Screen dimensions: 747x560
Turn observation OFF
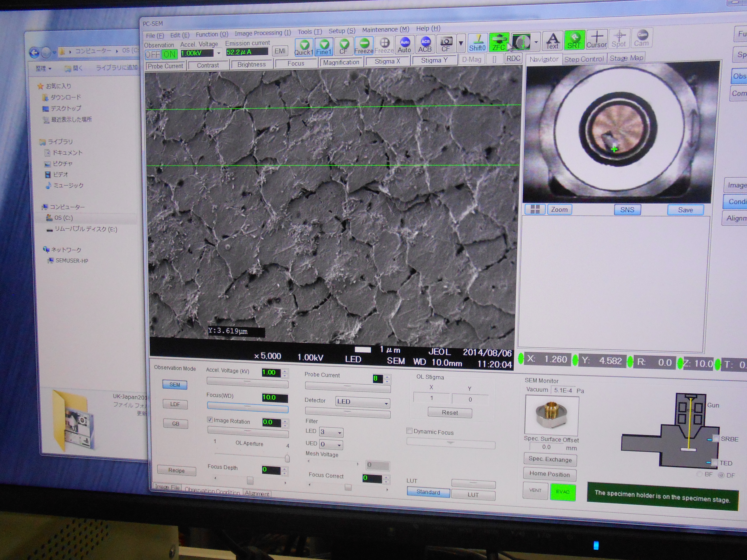(153, 55)
